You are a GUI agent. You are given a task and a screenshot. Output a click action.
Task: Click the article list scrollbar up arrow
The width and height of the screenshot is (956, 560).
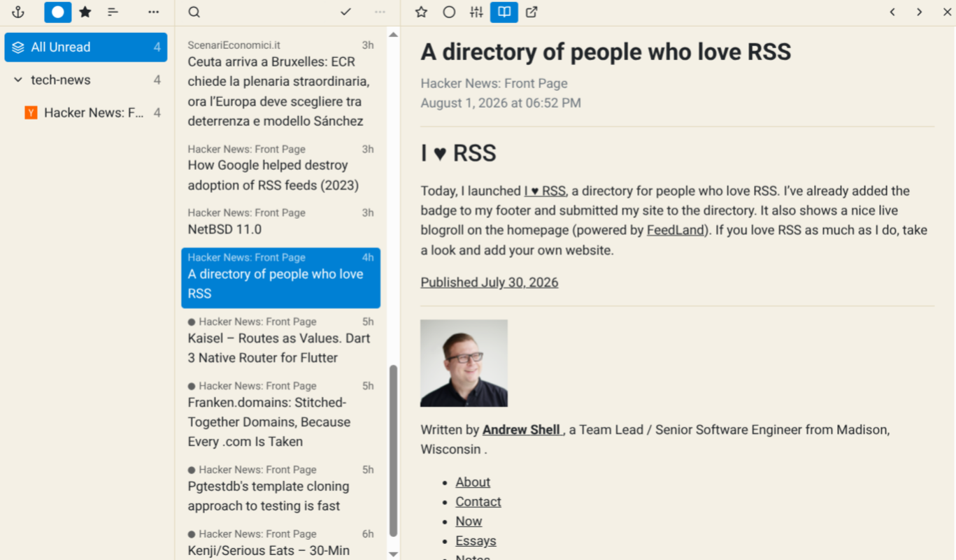point(393,34)
